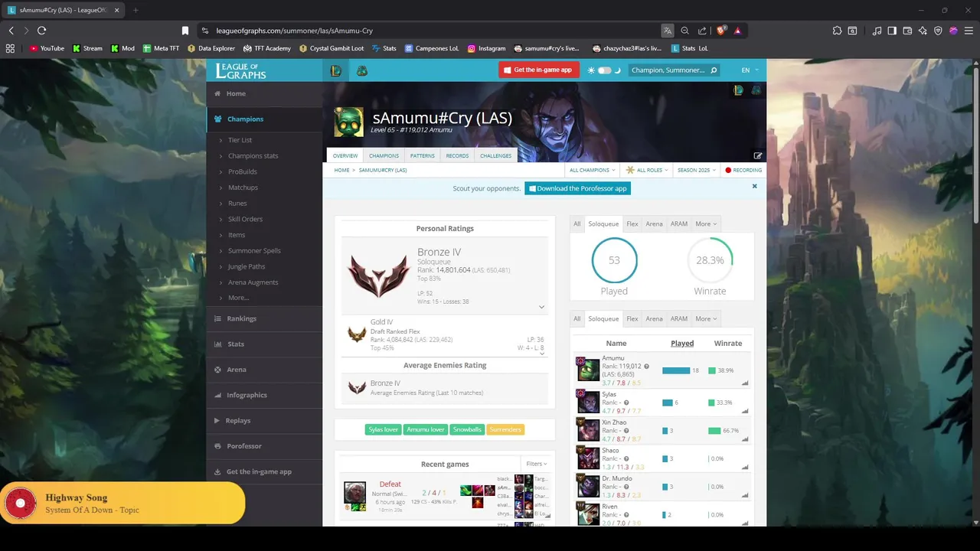The width and height of the screenshot is (980, 551).
Task: Click the Dr. Mundo champion portrait
Action: [x=587, y=486]
